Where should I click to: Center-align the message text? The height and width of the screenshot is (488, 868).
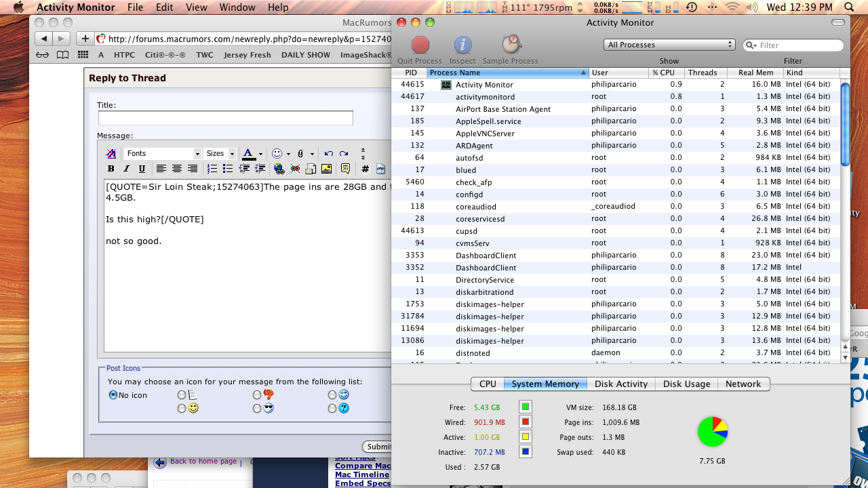[177, 169]
